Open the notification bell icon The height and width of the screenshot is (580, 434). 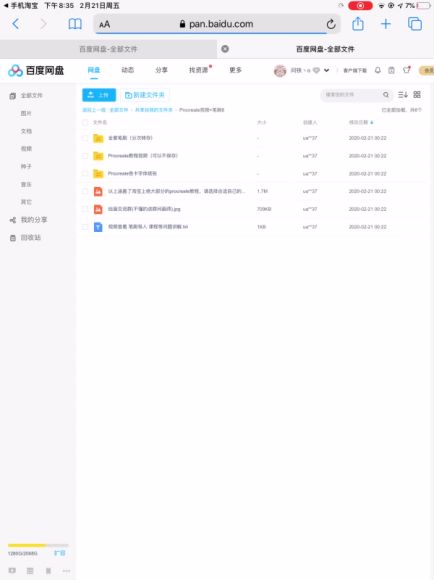pyautogui.click(x=378, y=70)
